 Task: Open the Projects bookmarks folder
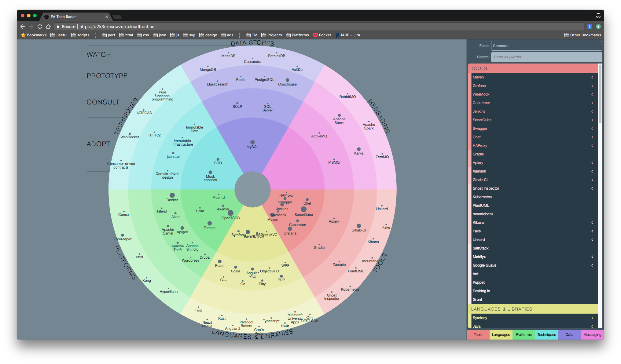(271, 35)
